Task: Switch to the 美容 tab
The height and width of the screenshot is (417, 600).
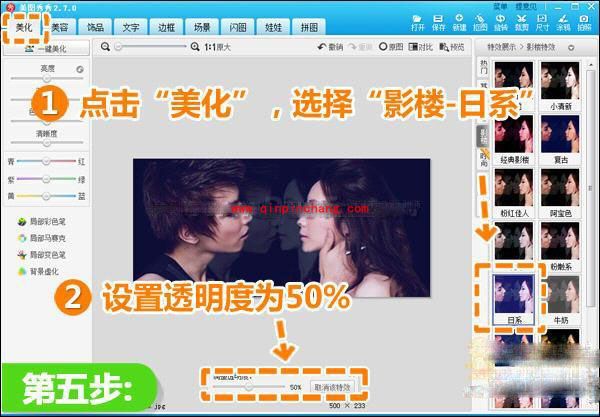Action: 60,27
